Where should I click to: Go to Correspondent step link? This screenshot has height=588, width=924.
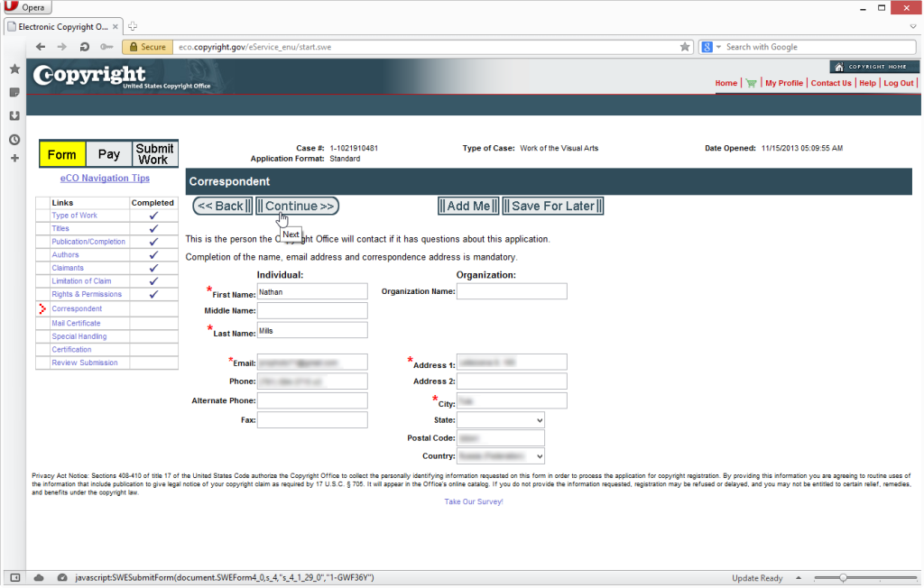pyautogui.click(x=77, y=308)
